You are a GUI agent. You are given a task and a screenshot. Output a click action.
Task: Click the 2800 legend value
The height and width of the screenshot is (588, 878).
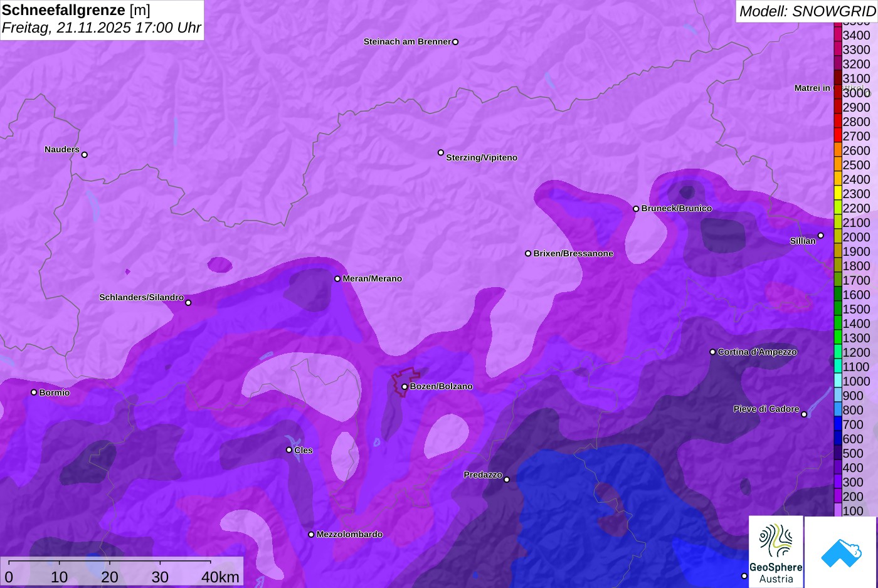click(x=857, y=122)
